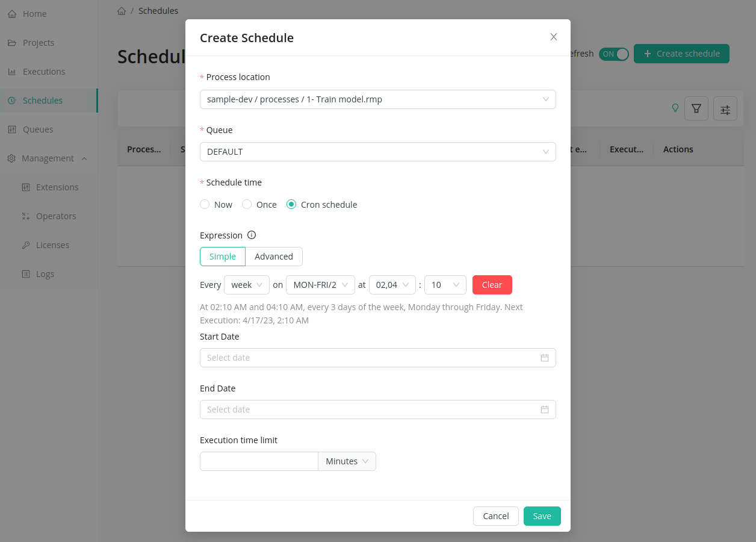Open the Process location dropdown

[377, 99]
